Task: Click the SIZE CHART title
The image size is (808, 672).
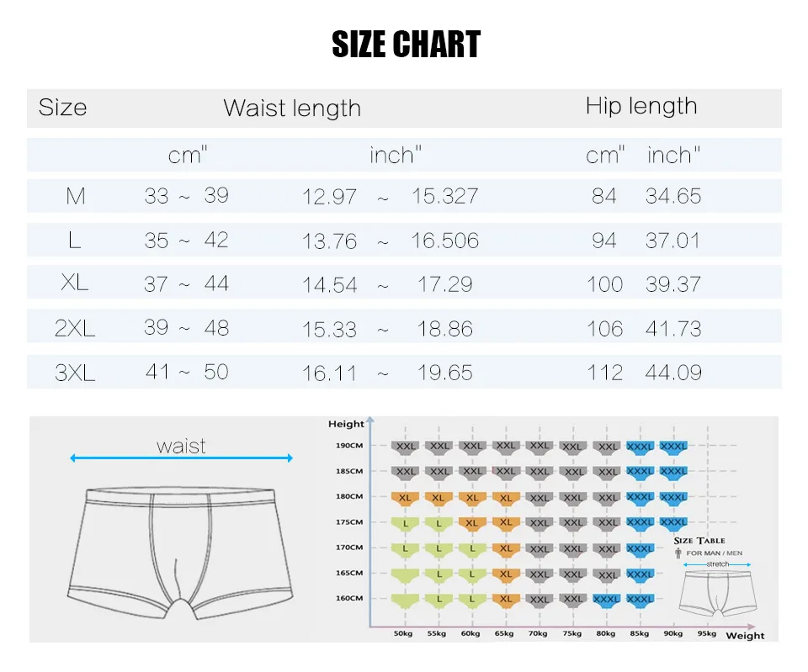Action: (406, 44)
